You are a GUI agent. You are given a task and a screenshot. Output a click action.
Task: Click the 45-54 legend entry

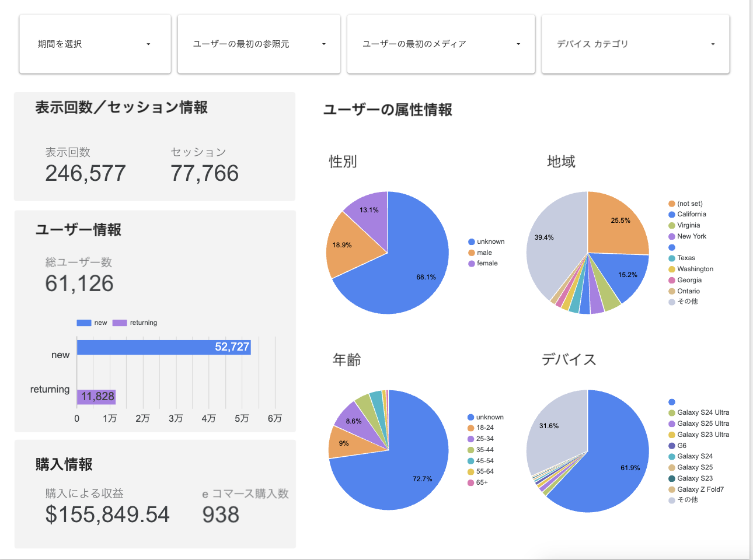(x=480, y=461)
